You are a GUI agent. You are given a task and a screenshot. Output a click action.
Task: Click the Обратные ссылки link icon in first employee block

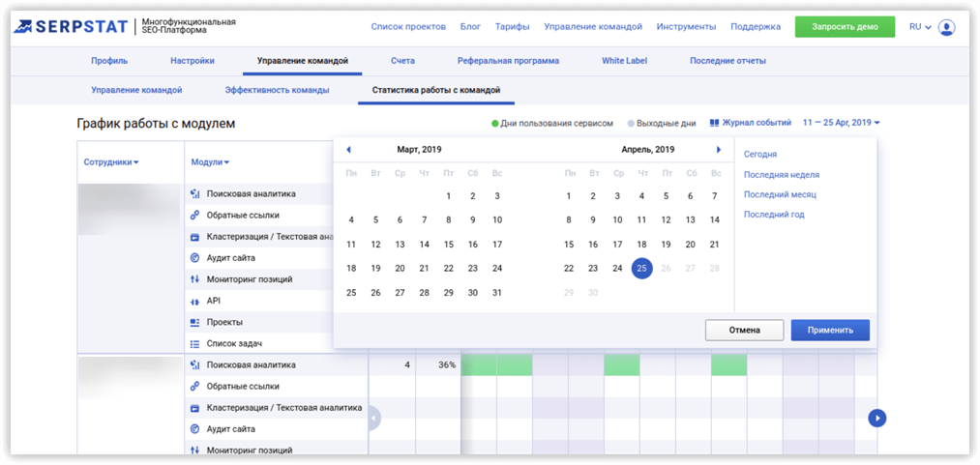tap(194, 216)
